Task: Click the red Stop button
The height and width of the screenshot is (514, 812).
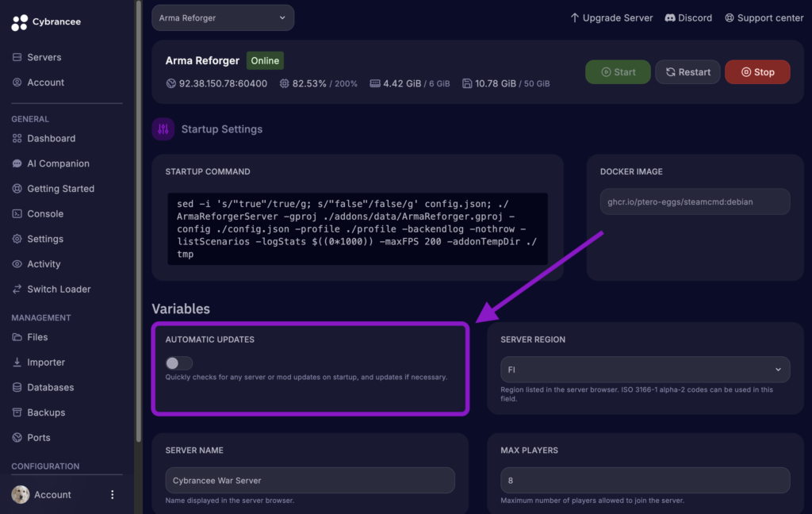Action: (757, 72)
